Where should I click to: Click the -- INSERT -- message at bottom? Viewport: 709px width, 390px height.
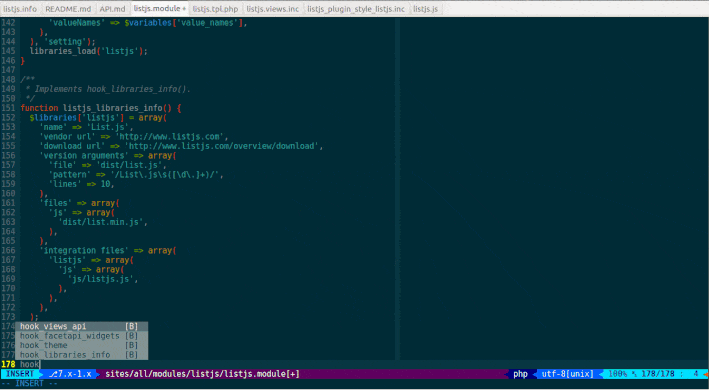[x=30, y=383]
